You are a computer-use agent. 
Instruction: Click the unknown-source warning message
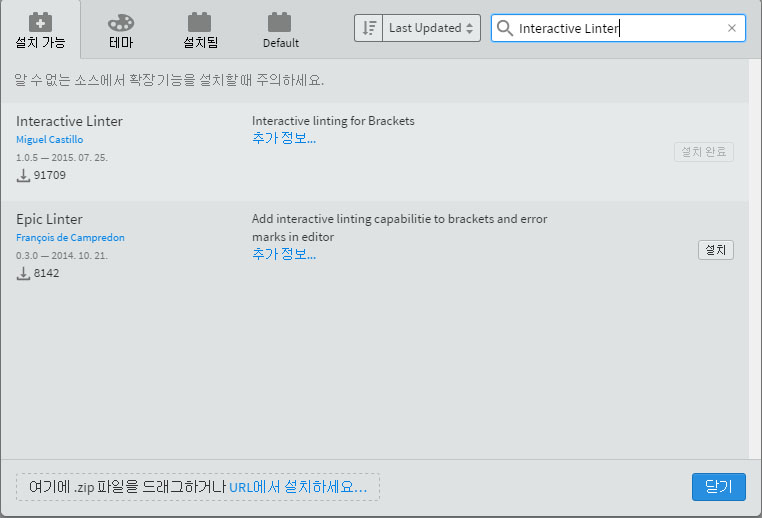[x=169, y=80]
